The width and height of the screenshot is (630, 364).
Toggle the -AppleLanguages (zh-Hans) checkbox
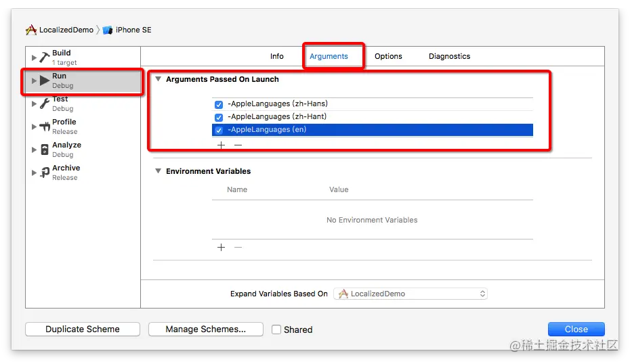pos(219,104)
